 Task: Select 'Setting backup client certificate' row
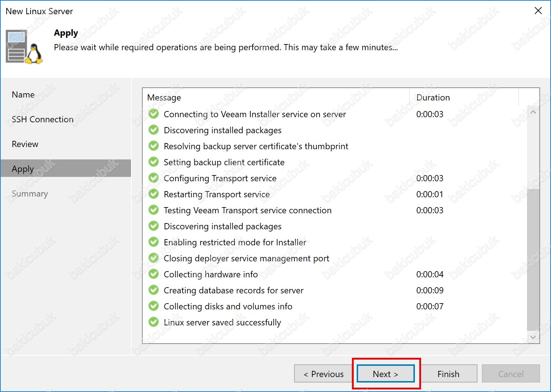(334, 162)
